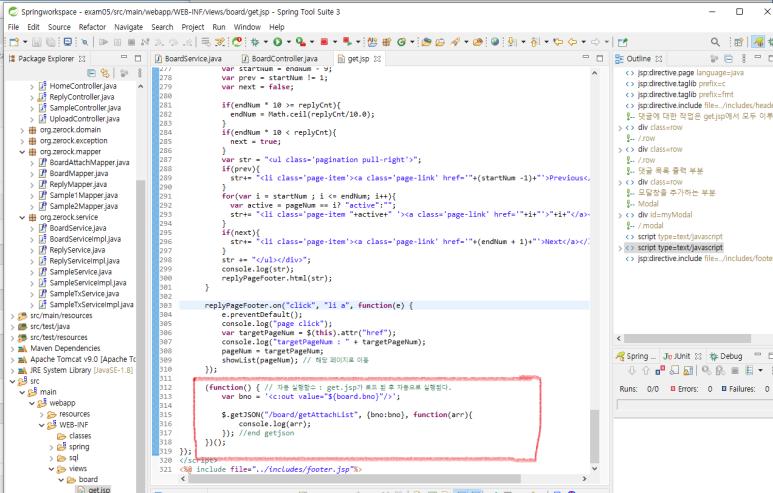Switch to the Debug view tab
The width and height of the screenshot is (773, 493).
726,356
